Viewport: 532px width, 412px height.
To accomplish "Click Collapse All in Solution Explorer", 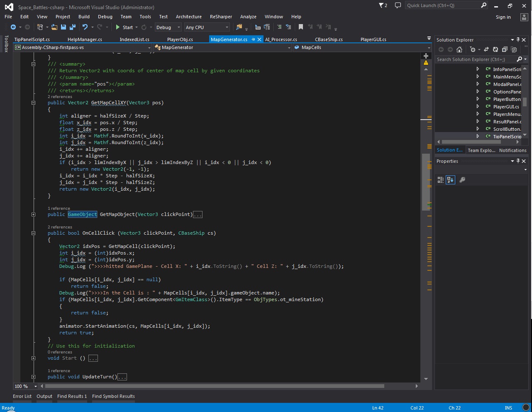I will (505, 49).
